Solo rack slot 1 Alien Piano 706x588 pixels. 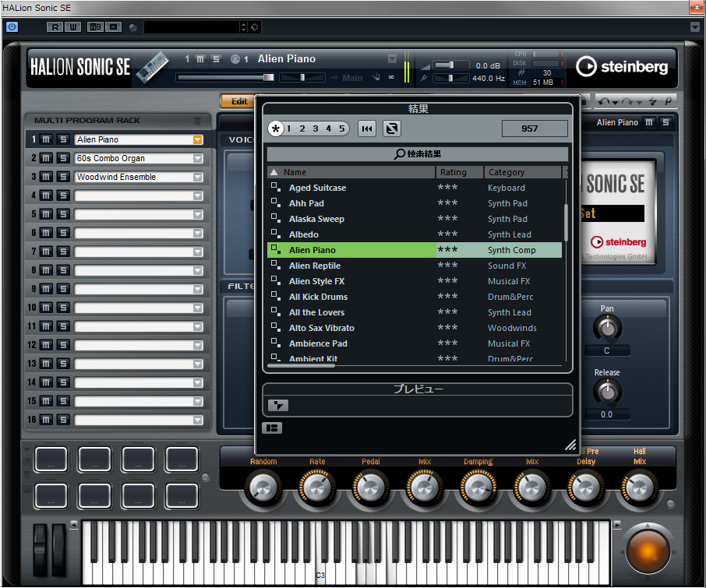(x=63, y=140)
